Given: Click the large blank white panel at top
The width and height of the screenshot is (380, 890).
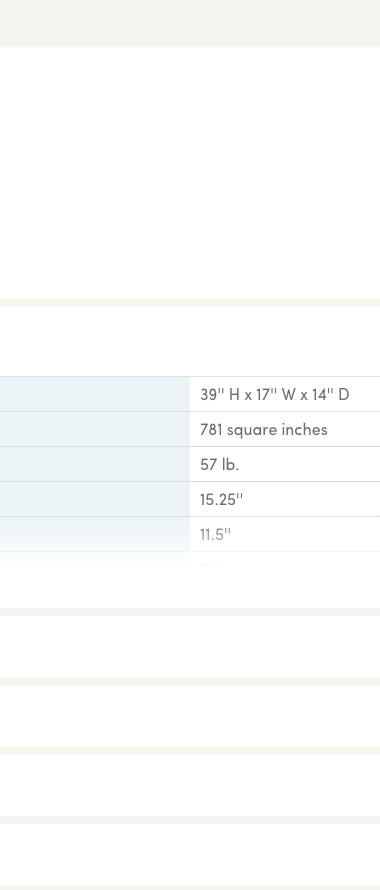Looking at the screenshot, I should coord(190,173).
